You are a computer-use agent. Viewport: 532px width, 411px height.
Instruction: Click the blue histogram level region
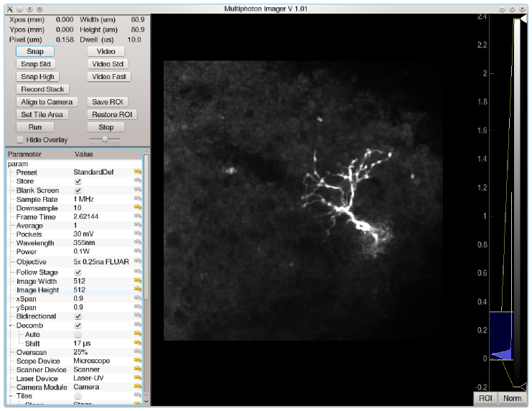501,336
